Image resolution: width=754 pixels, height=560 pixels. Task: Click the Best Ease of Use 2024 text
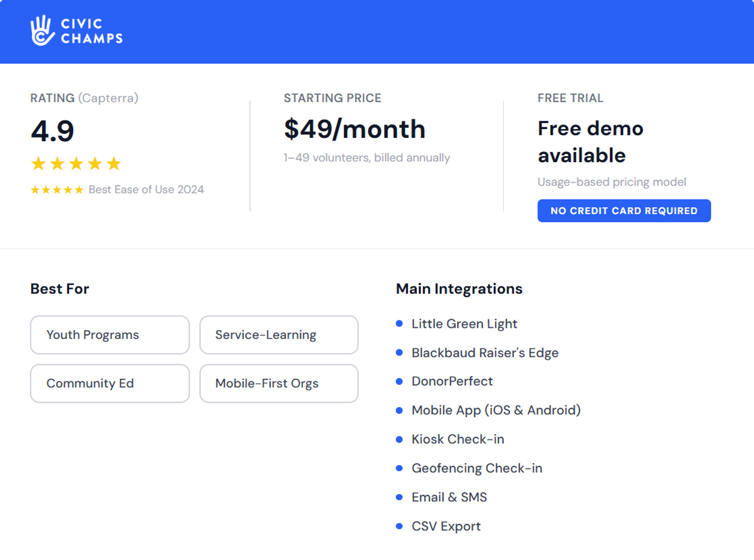pos(146,189)
